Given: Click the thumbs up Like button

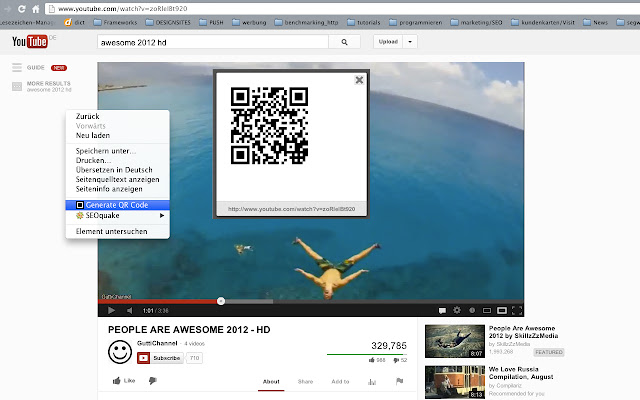Looking at the screenshot, I should [x=124, y=381].
